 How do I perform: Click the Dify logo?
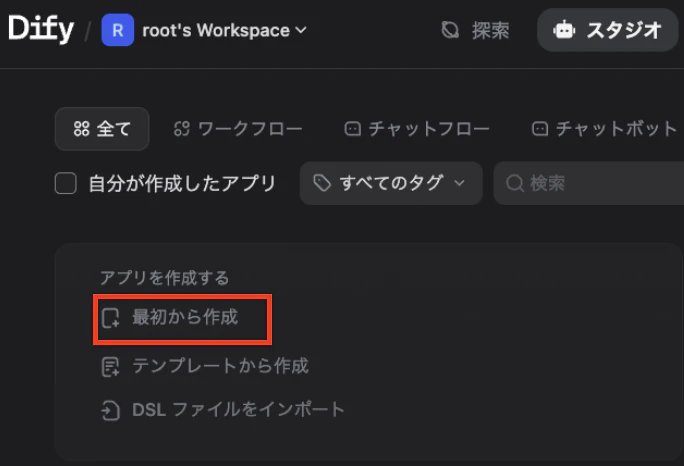(x=41, y=29)
